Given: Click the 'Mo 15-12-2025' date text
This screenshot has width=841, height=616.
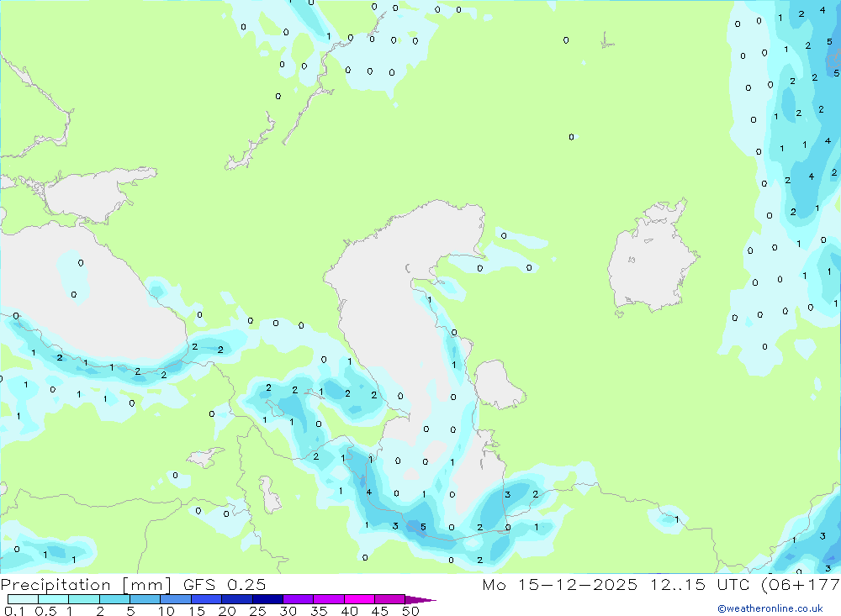Looking at the screenshot, I should point(559,584).
